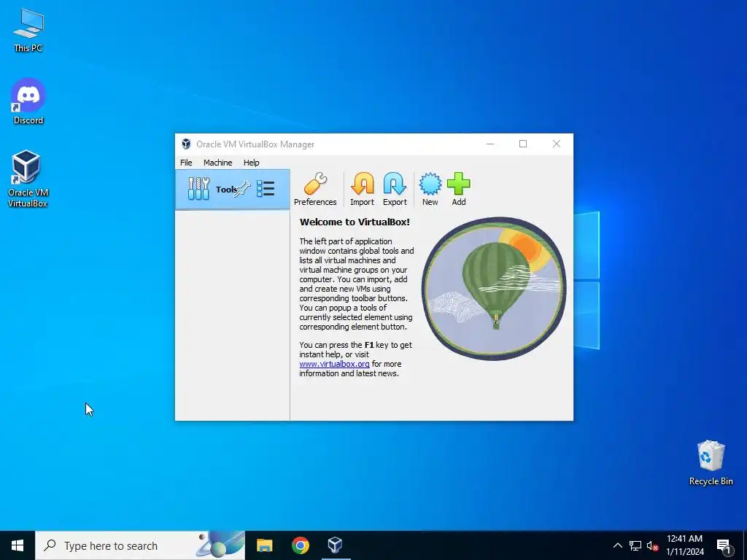747x560 pixels.
Task: Open the clock showing 12:41 AM
Action: pyautogui.click(x=684, y=545)
